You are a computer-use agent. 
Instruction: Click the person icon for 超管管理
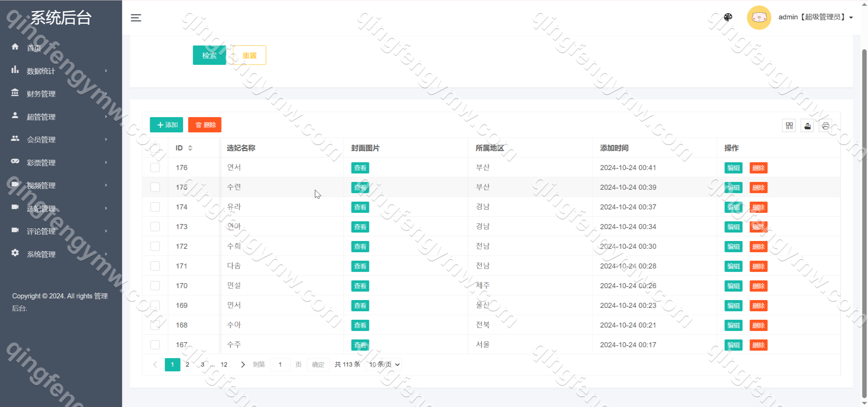tap(15, 115)
